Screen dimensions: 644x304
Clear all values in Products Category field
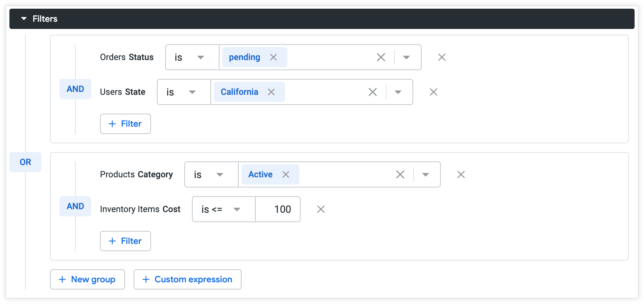pyautogui.click(x=400, y=174)
